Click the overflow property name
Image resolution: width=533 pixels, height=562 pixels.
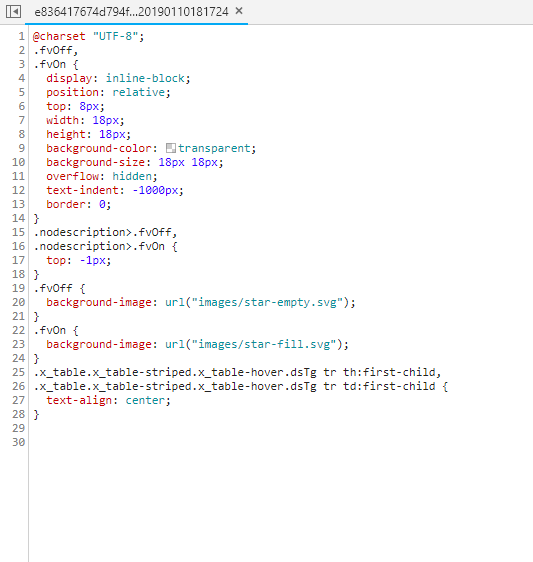pyautogui.click(x=72, y=176)
